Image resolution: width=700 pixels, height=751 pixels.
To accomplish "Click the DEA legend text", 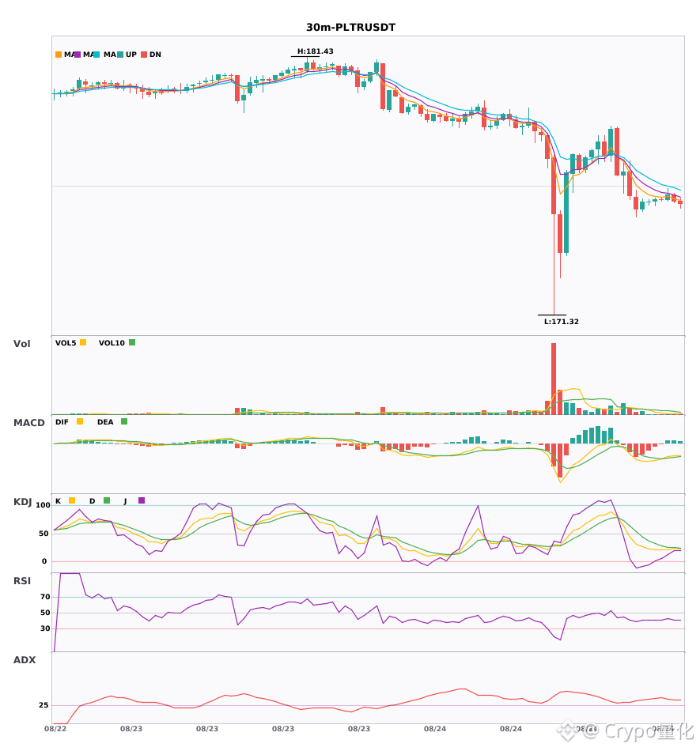I will (x=105, y=422).
